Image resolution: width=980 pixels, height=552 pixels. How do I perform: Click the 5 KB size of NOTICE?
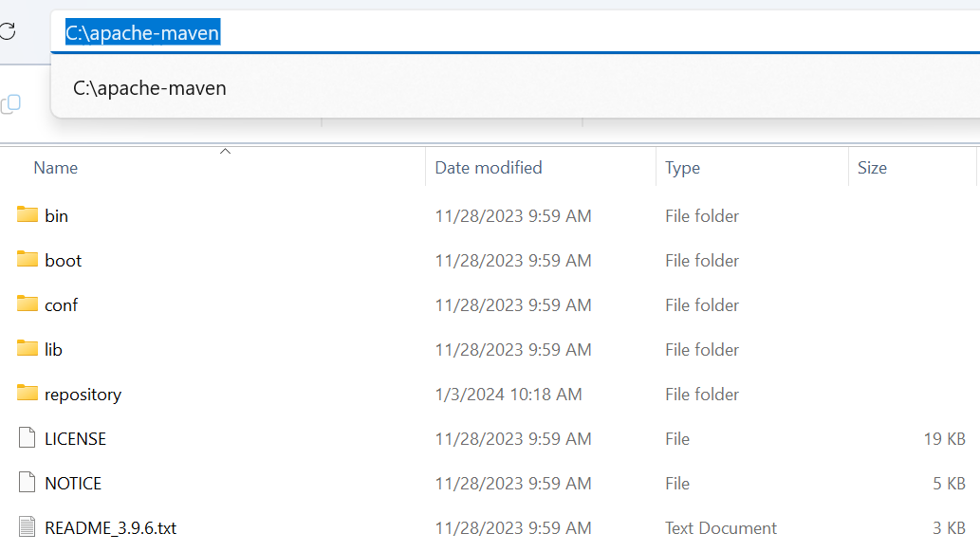pyautogui.click(x=949, y=483)
